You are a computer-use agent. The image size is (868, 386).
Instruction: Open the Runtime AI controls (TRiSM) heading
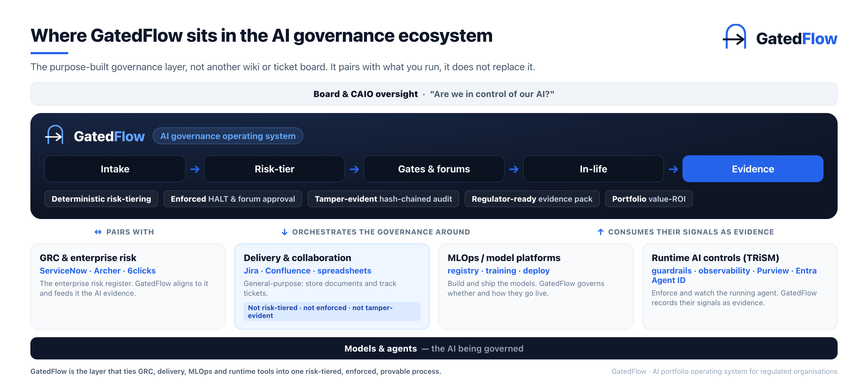point(715,258)
